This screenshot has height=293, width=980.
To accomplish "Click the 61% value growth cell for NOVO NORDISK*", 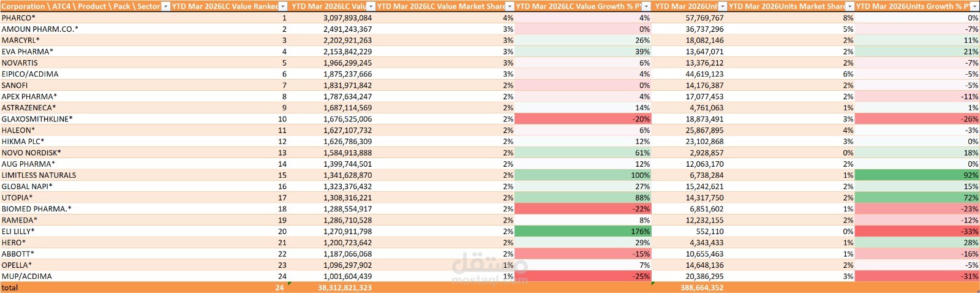I will [583, 153].
